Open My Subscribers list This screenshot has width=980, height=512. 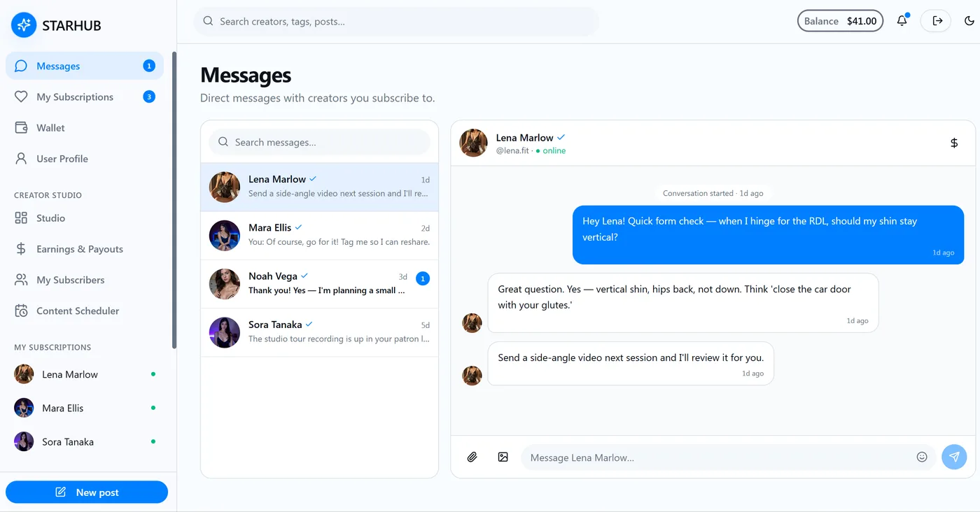tap(85, 280)
